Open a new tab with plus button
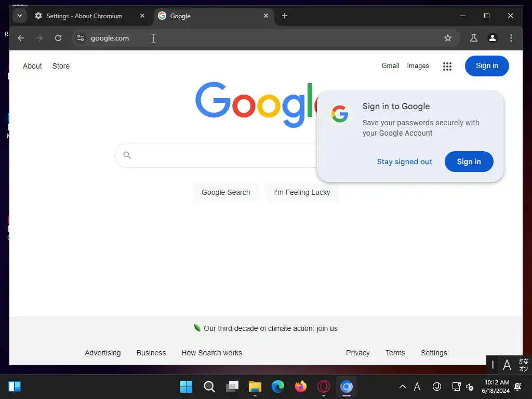This screenshot has width=532, height=399. tap(285, 16)
